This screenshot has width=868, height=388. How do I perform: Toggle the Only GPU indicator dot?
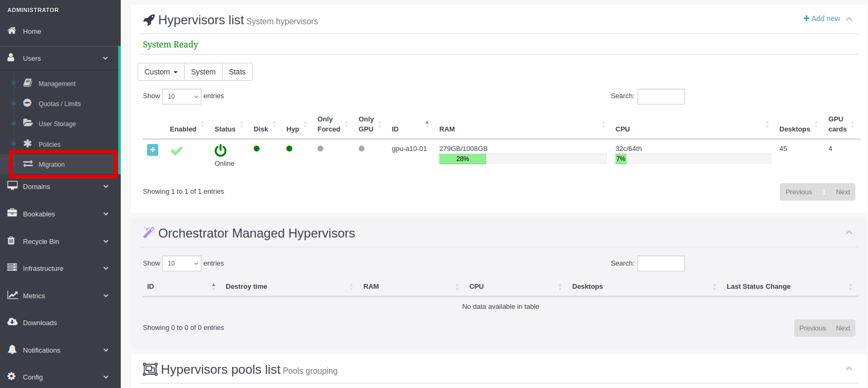point(361,149)
